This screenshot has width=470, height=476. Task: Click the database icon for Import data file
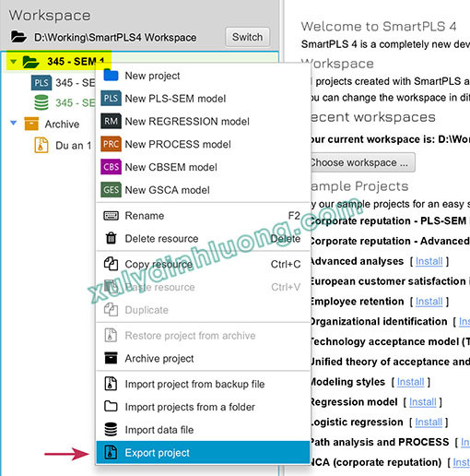(111, 429)
